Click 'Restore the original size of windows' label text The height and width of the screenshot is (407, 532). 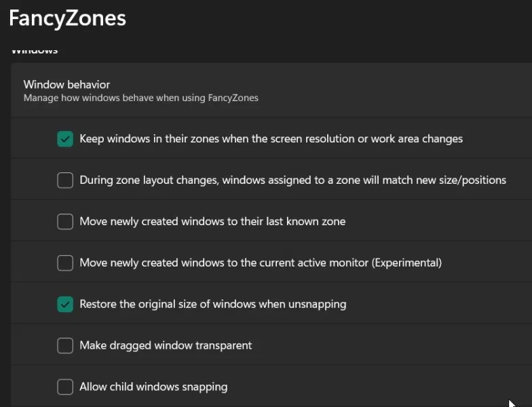coord(212,304)
